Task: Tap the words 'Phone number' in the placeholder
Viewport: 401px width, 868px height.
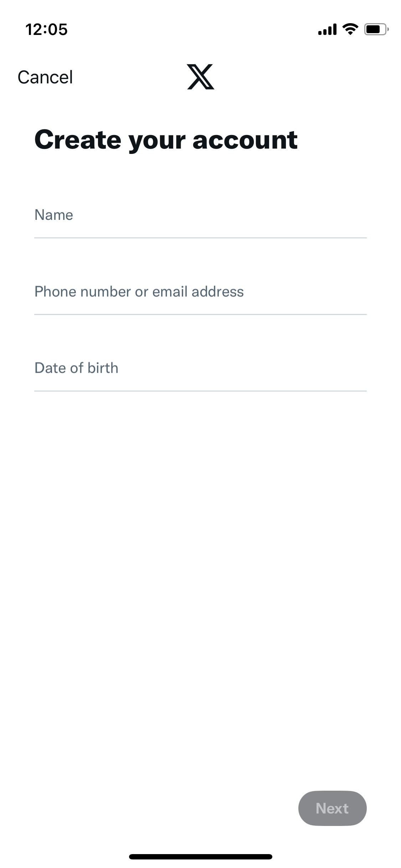Action: point(83,292)
